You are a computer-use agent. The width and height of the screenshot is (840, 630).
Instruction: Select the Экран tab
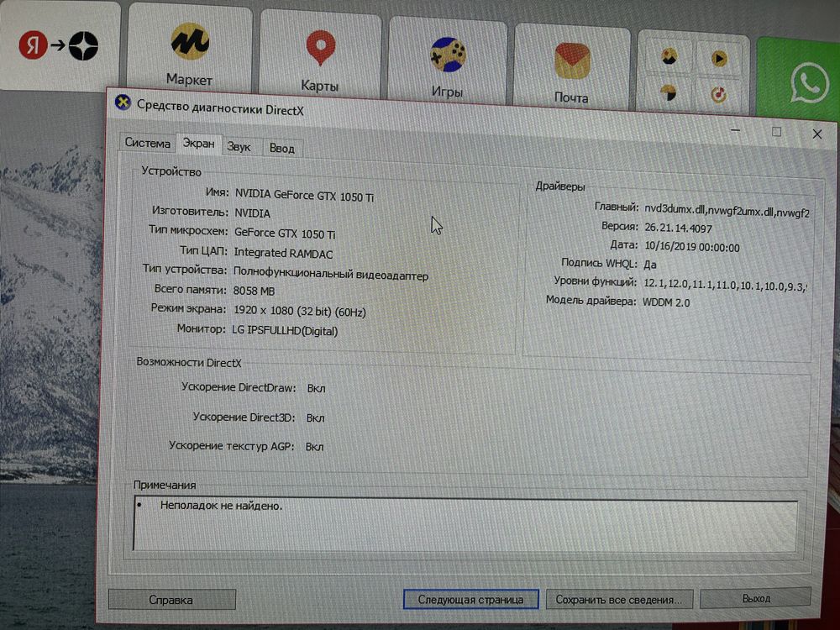coord(199,144)
